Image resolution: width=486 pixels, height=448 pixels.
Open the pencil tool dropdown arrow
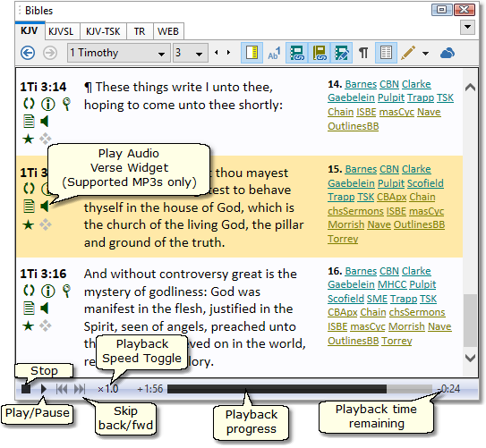point(425,54)
